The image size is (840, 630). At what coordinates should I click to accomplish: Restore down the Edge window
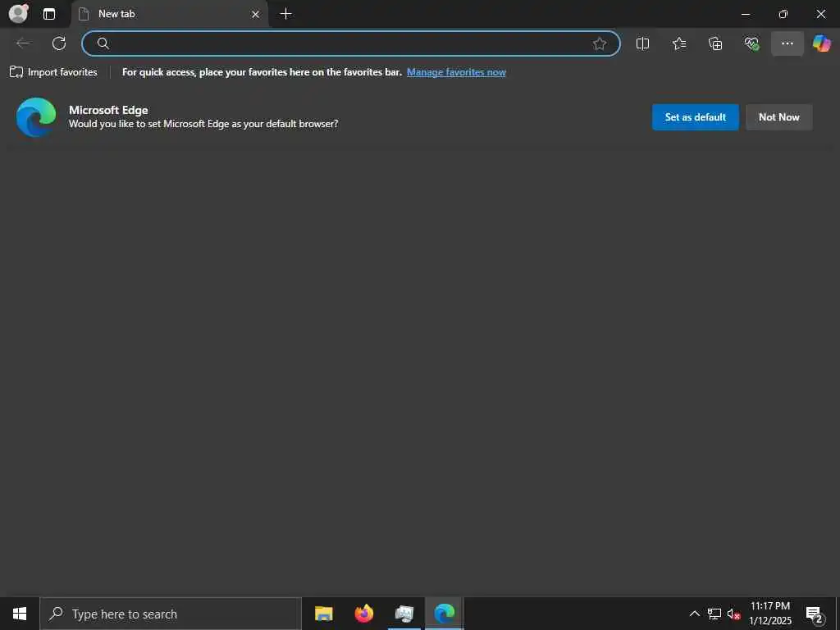pyautogui.click(x=783, y=14)
